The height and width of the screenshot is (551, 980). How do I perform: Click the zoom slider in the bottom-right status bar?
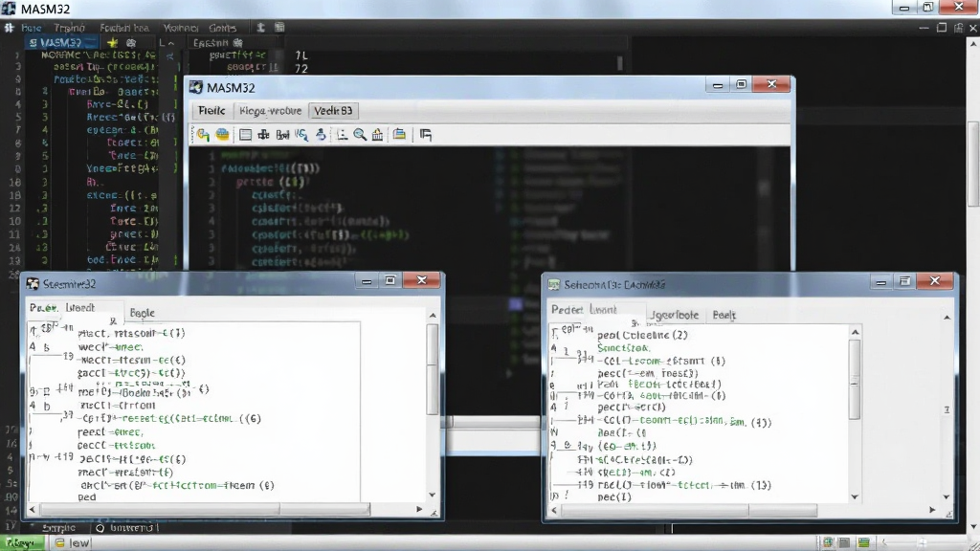922,542
